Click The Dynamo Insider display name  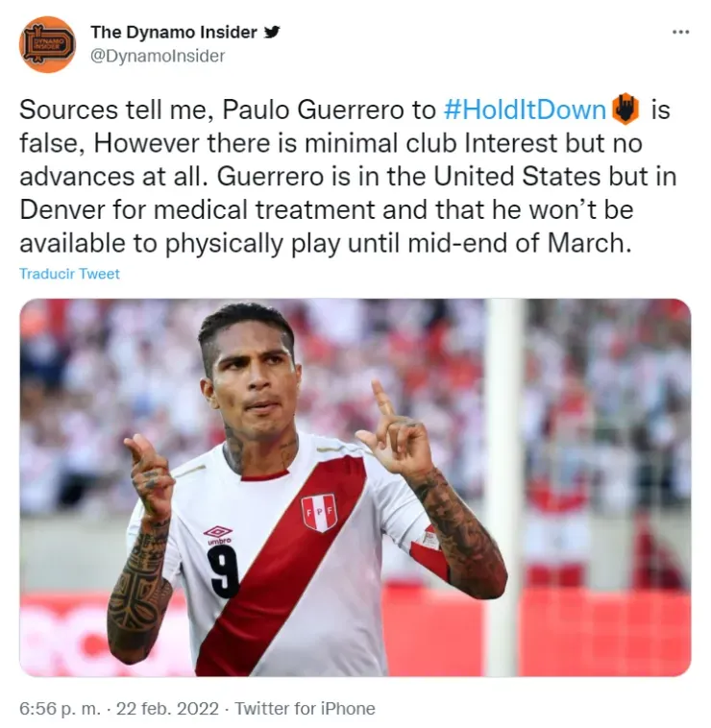coord(174,32)
